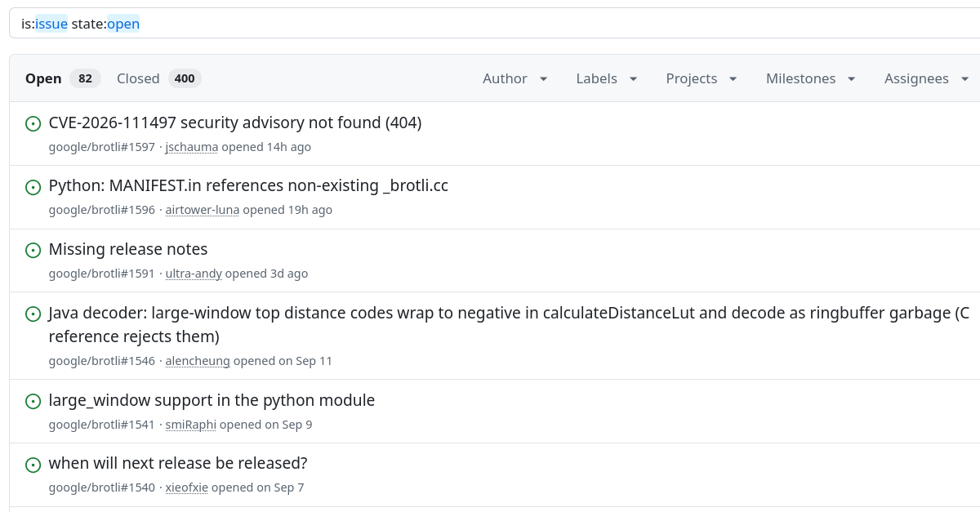The height and width of the screenshot is (512, 980).
Task: Click open-issue icon beside Missing release notes
Action: (33, 251)
